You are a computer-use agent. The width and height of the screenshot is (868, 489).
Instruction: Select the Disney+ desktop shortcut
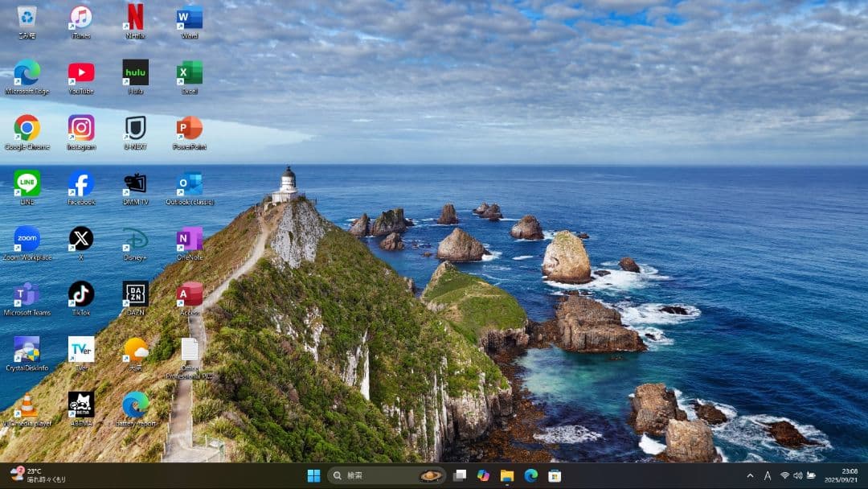click(135, 240)
